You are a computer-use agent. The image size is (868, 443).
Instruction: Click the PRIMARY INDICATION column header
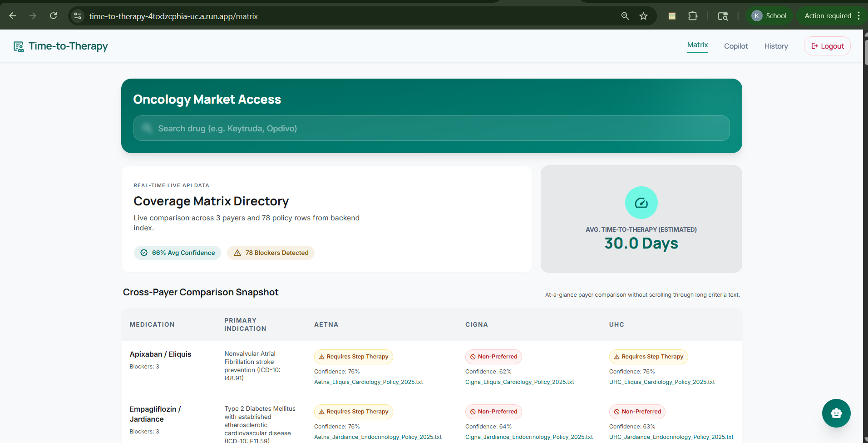point(245,324)
